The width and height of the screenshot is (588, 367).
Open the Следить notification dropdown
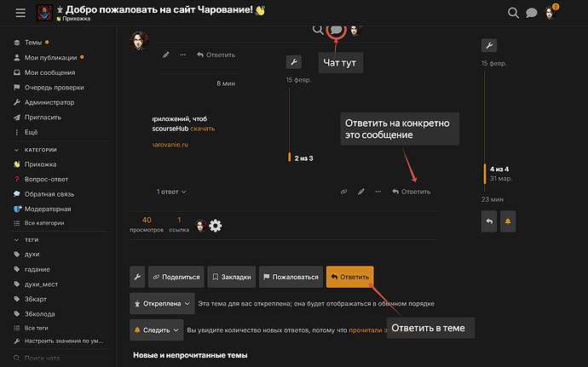coord(157,329)
